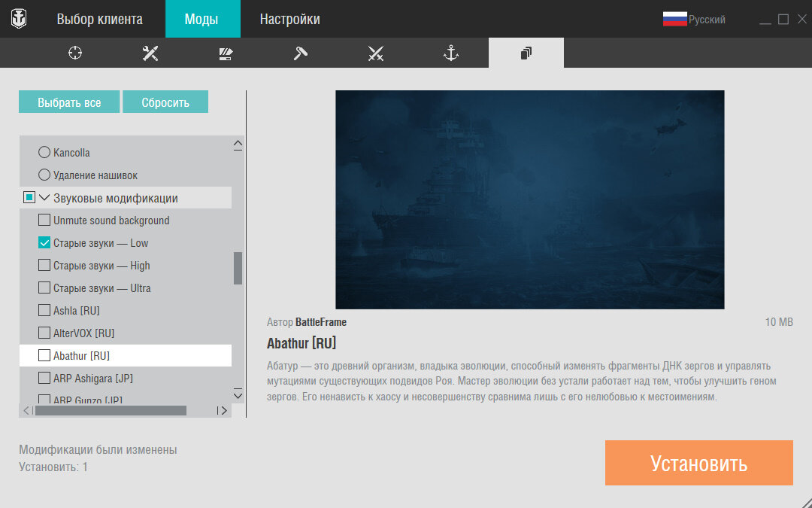Switch to Настройки tab
812x508 pixels.
(289, 19)
